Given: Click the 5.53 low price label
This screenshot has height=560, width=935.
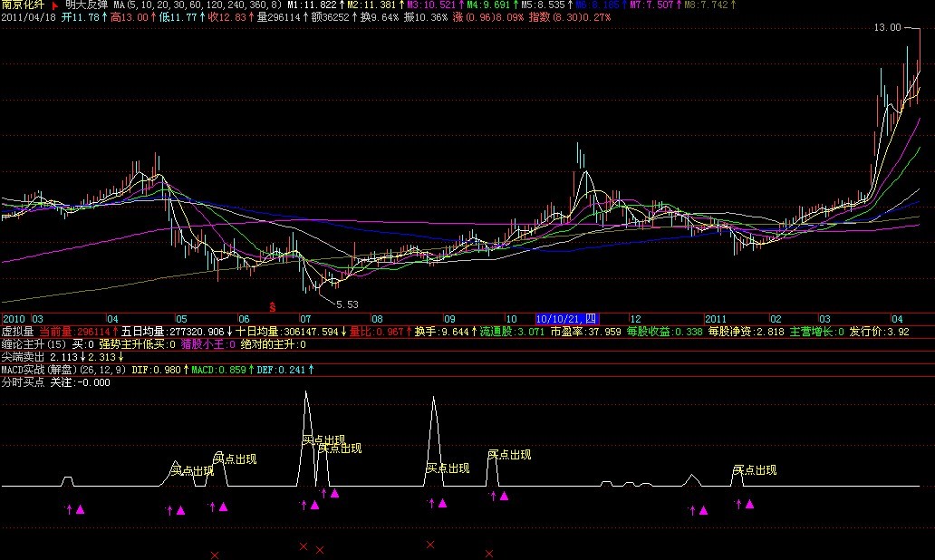Looking at the screenshot, I should tap(347, 304).
